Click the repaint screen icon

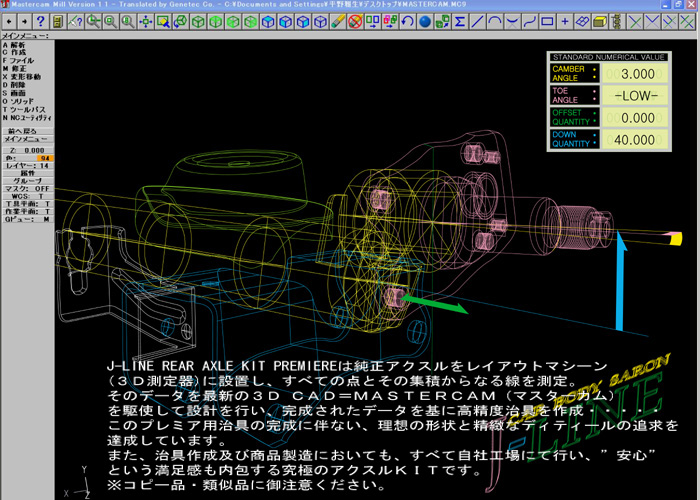coord(163,21)
